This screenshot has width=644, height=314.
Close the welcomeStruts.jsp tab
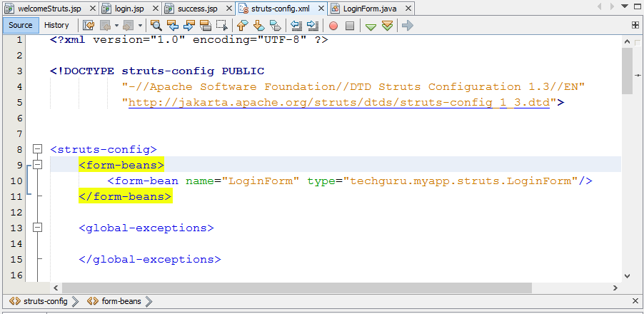point(93,9)
